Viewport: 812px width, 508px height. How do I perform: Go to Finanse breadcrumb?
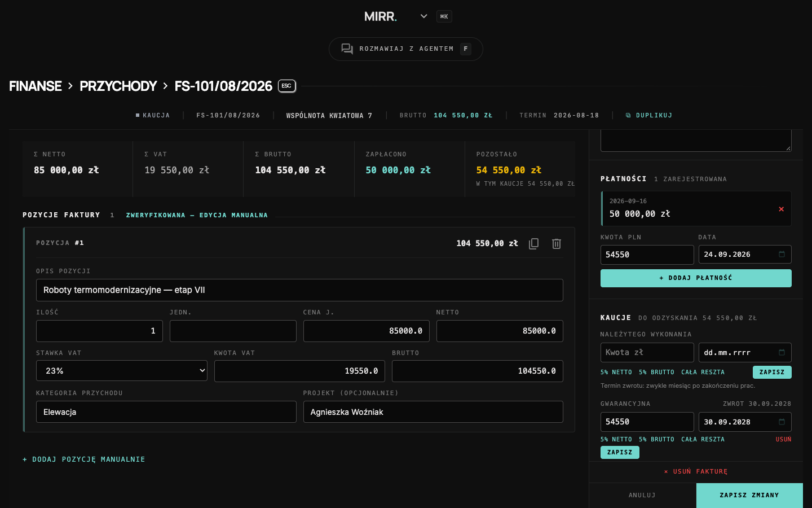click(36, 86)
